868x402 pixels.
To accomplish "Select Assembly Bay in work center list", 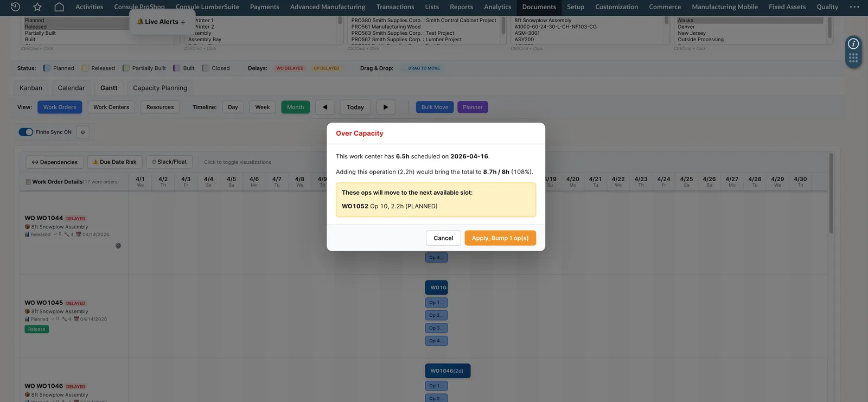I will [205, 40].
